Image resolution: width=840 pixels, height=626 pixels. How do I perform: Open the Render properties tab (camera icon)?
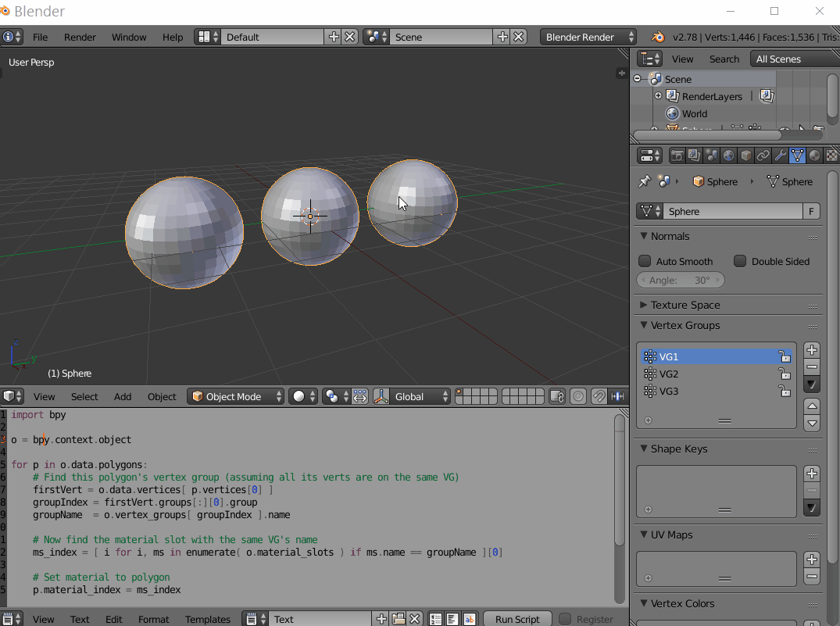677,156
